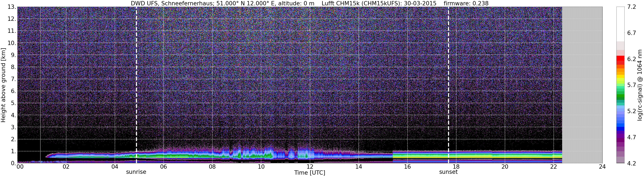Image resolution: width=644 pixels, height=177 pixels.
Task: Click the time axis tick '18'
Action: pyautogui.click(x=456, y=167)
